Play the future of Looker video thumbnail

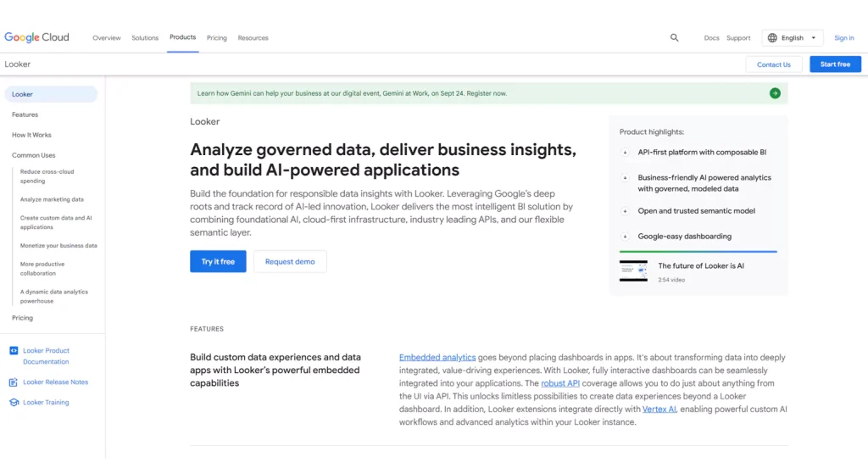(633, 270)
